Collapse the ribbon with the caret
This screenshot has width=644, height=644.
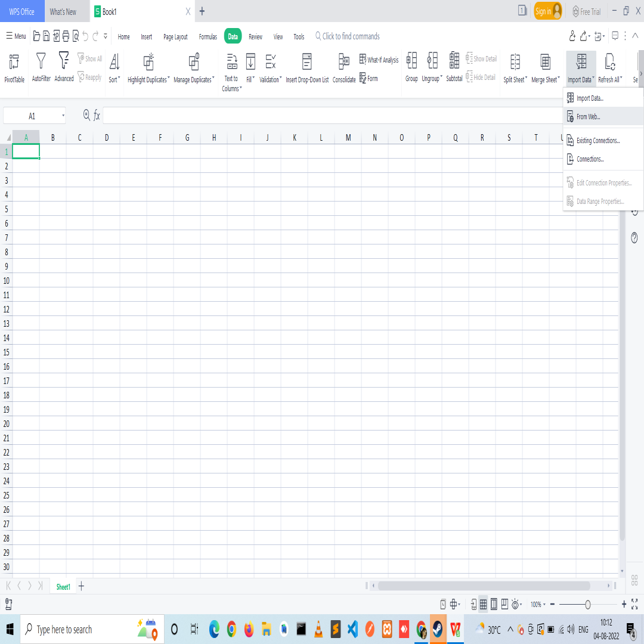coord(635,36)
